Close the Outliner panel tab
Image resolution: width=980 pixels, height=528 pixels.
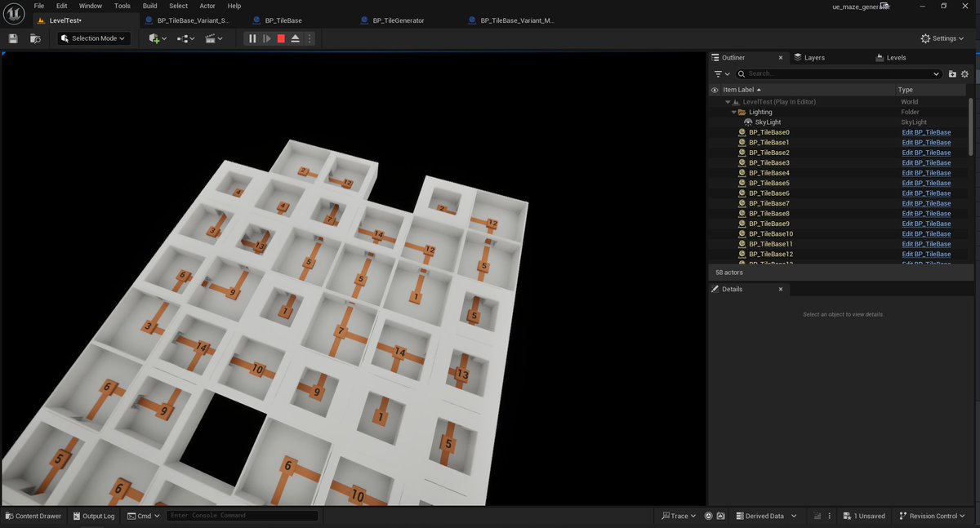point(780,58)
